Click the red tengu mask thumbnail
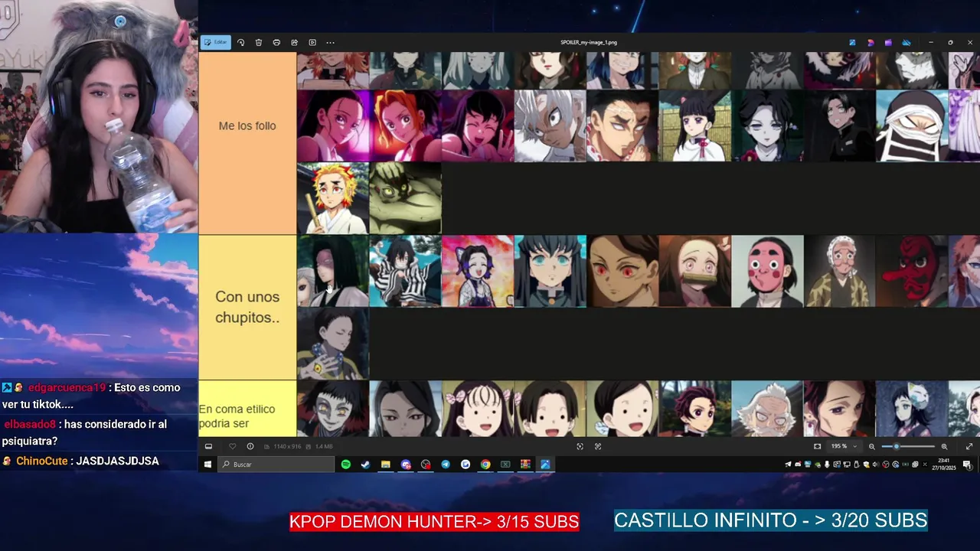This screenshot has width=980, height=551. 911,271
